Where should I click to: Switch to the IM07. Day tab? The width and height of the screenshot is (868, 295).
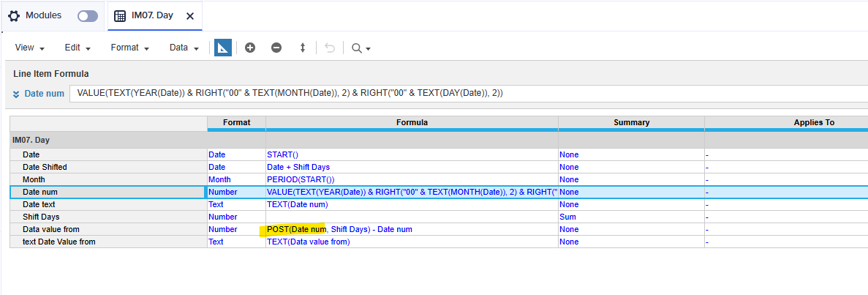[x=154, y=16]
